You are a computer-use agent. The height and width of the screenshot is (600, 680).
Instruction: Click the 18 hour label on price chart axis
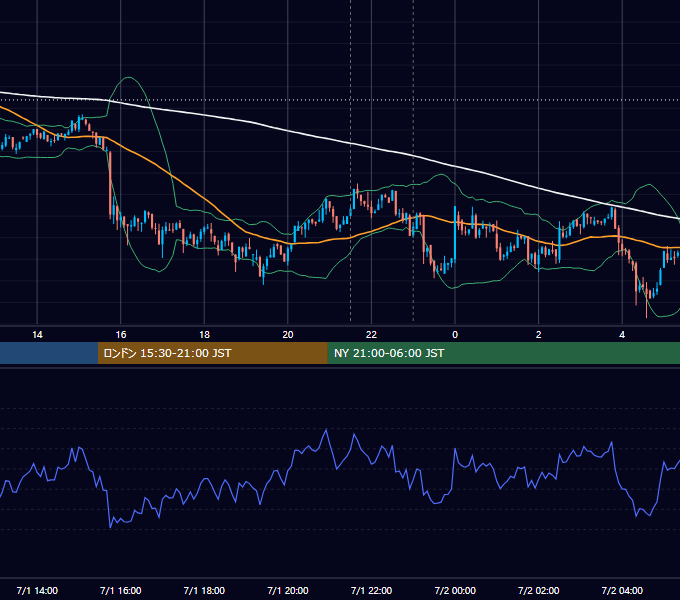coord(204,335)
